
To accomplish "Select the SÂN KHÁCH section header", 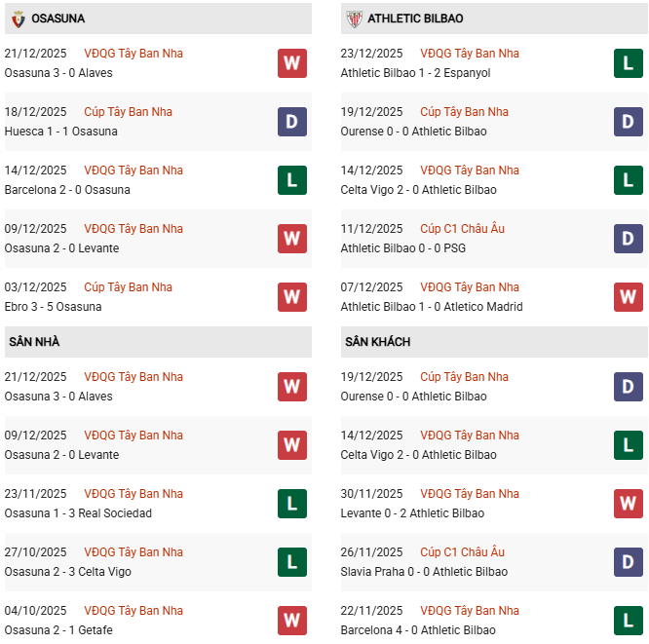I will click(377, 342).
